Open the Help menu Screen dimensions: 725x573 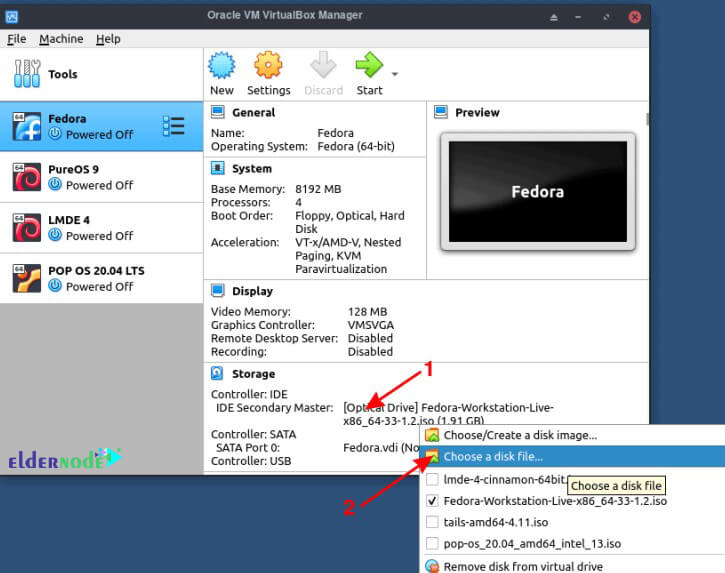click(x=108, y=39)
